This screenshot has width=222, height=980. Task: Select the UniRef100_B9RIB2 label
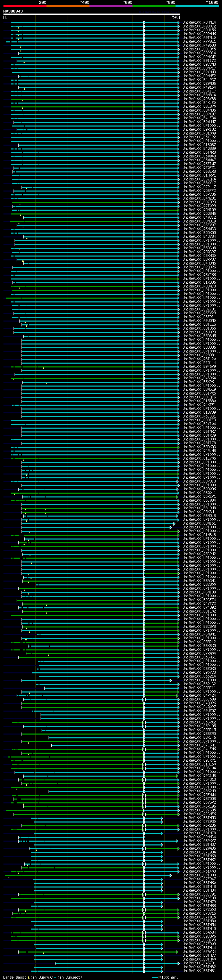pos(199,129)
